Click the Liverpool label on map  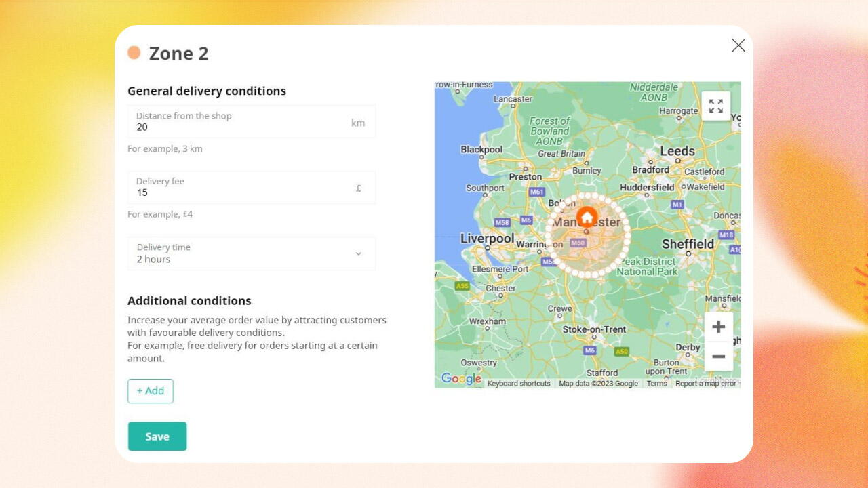488,239
